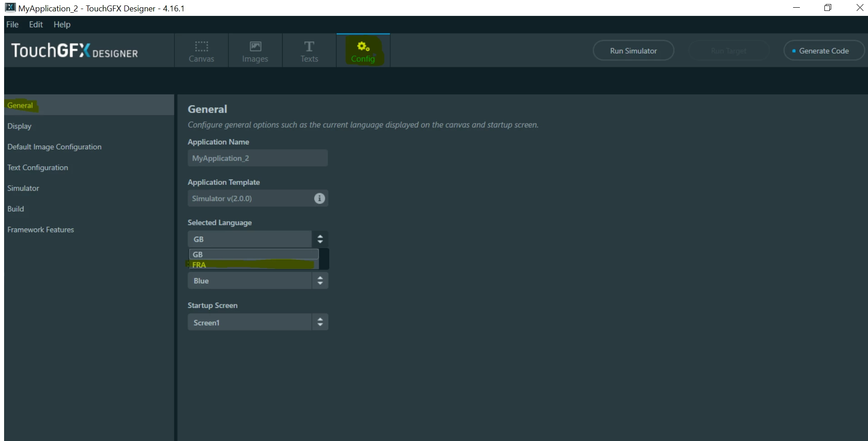Image resolution: width=868 pixels, height=441 pixels.
Task: Click the Application Name field
Action: tap(258, 158)
